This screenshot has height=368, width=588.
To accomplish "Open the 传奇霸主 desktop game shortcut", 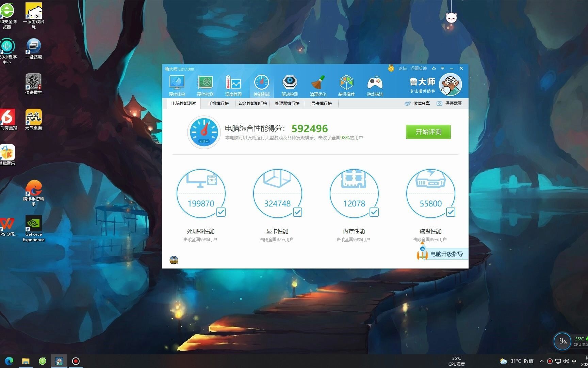I will (33, 84).
